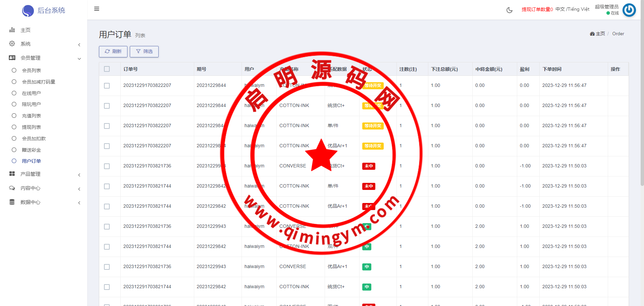The height and width of the screenshot is (306, 644).
Task: Click the page vertical scrollbar
Action: point(642,101)
